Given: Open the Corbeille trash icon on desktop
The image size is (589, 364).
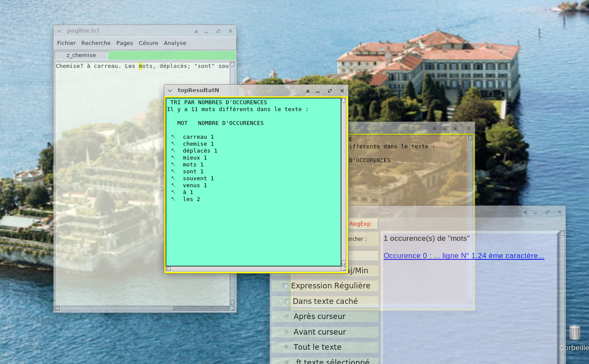Looking at the screenshot, I should (x=574, y=334).
